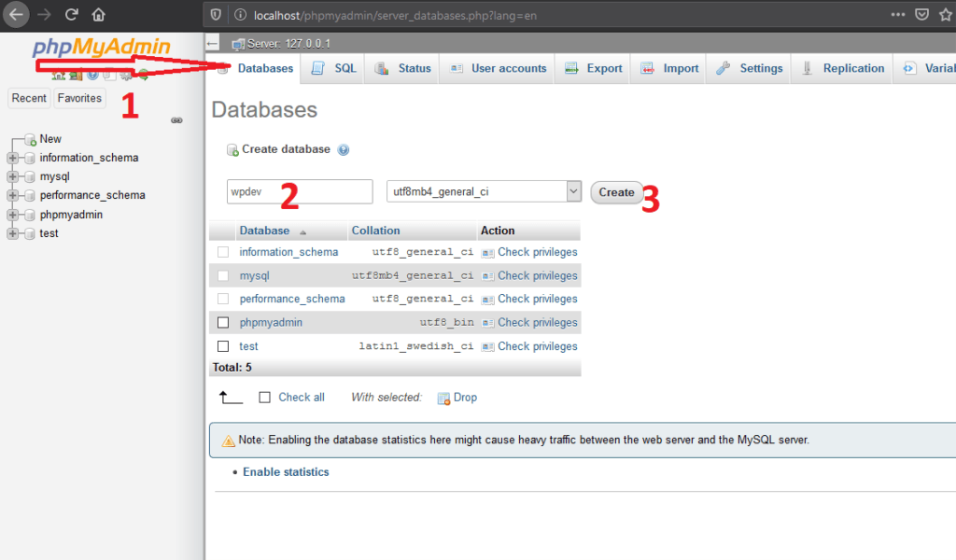This screenshot has width=956, height=560.
Task: Click the log out door icon under the logo
Action: (76, 76)
